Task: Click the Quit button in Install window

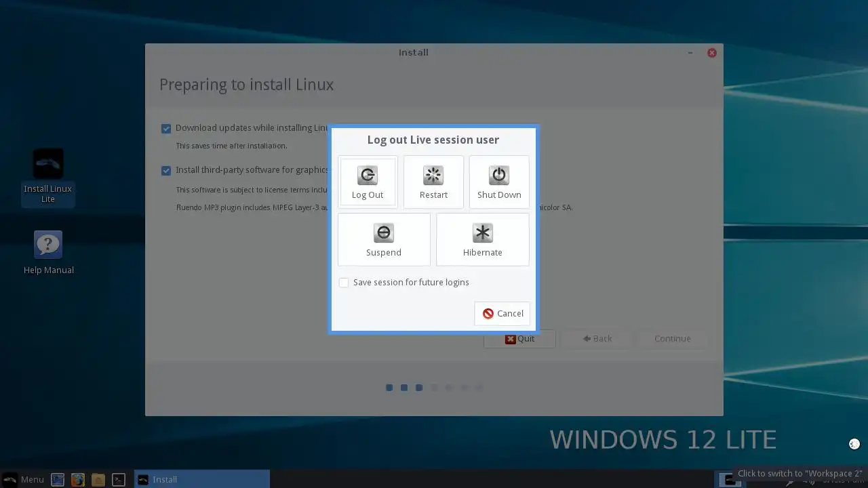Action: [x=519, y=339]
